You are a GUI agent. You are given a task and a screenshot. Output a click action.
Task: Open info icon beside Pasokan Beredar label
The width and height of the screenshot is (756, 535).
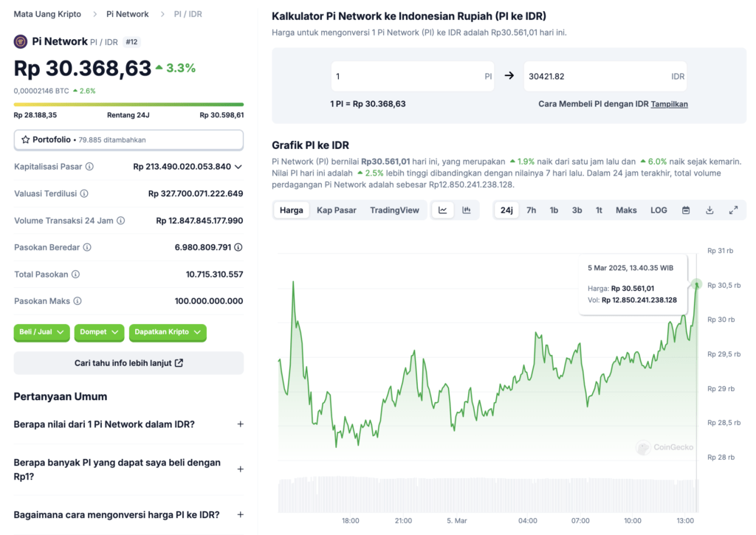pyautogui.click(x=87, y=247)
